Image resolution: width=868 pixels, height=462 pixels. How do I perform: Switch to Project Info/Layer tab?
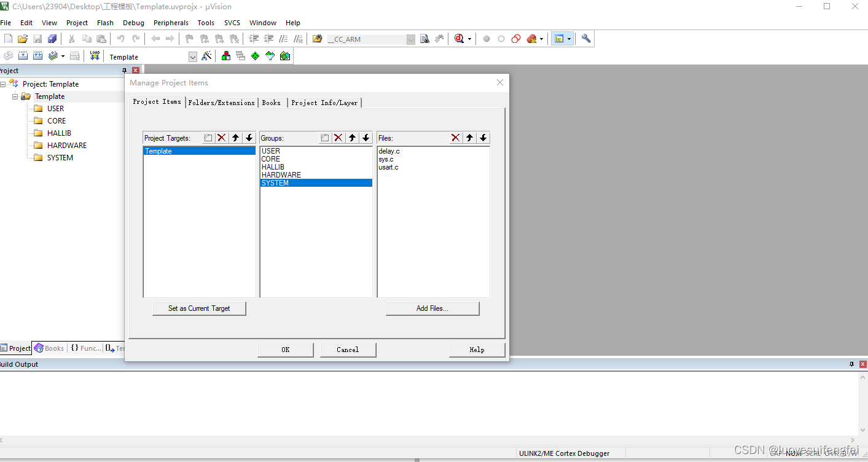coord(324,103)
